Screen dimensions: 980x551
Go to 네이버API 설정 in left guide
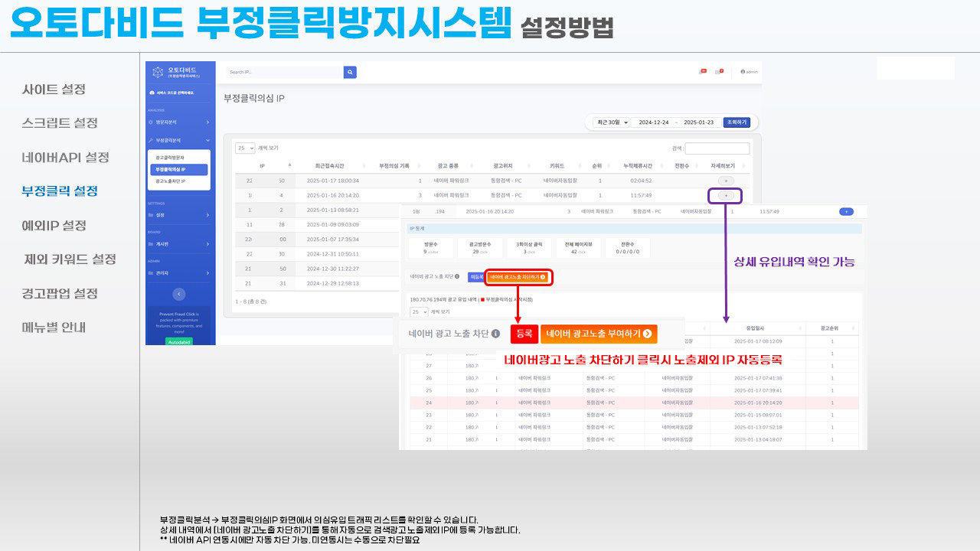point(65,158)
